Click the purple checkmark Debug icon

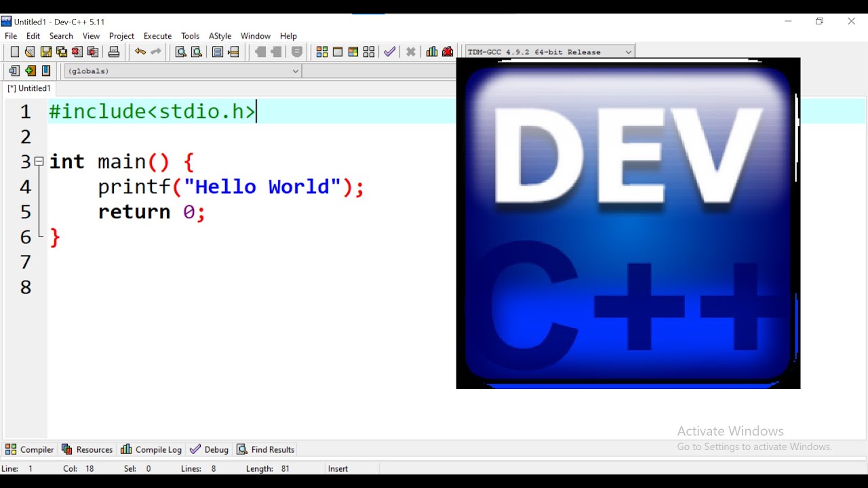click(x=390, y=52)
